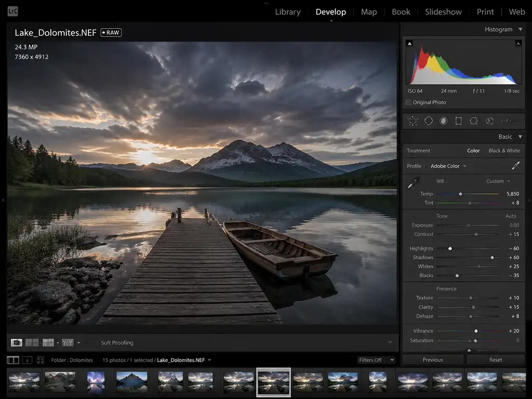Click the first grid-style view icon in the toolbar

click(x=32, y=343)
